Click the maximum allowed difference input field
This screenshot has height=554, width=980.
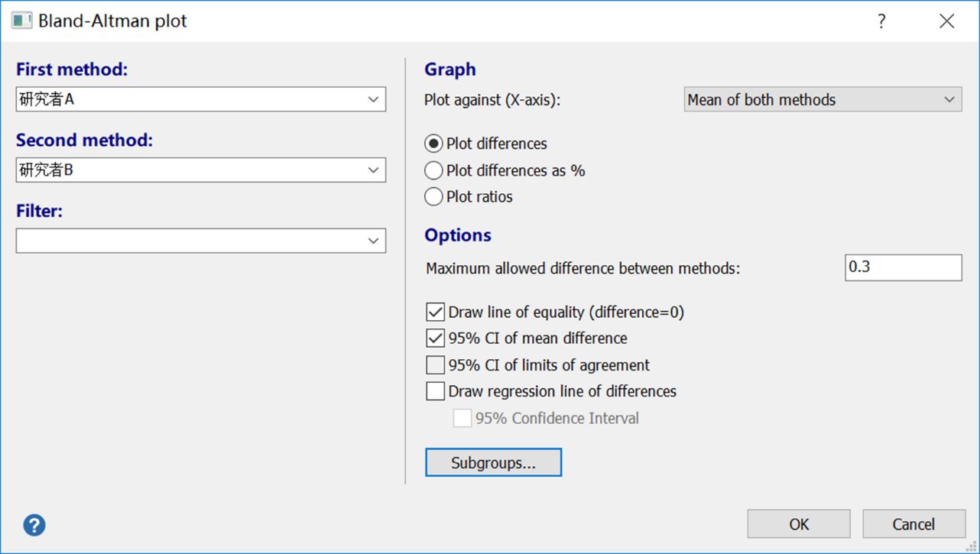(x=902, y=267)
